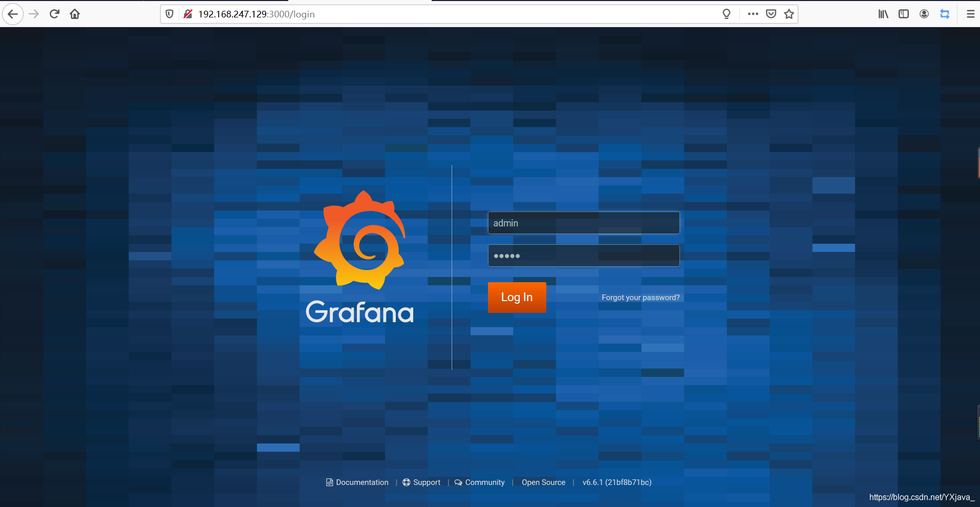Click the blue sync arrows extension icon
The height and width of the screenshot is (507, 980).
(945, 14)
